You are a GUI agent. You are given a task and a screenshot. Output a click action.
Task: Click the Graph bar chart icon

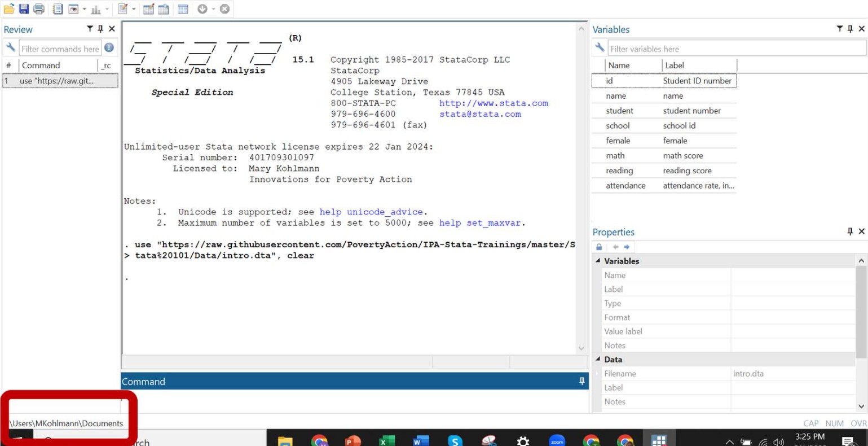(96, 9)
